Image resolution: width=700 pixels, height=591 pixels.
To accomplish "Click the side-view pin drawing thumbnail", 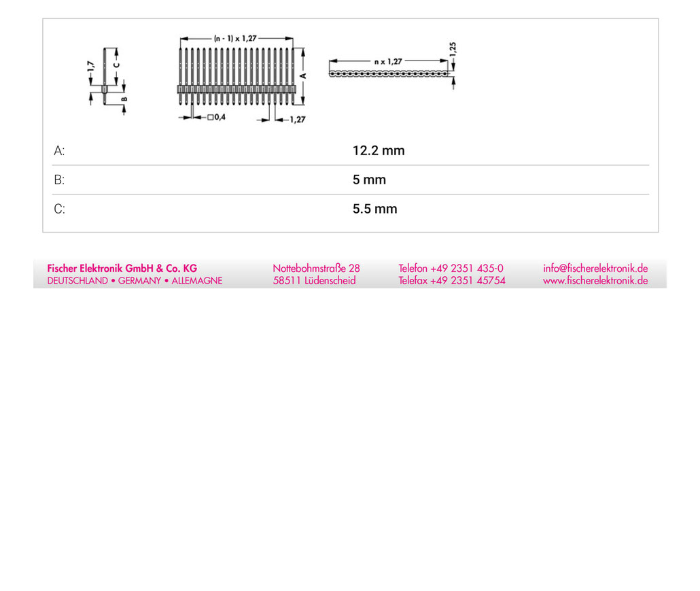I will click(x=107, y=81).
